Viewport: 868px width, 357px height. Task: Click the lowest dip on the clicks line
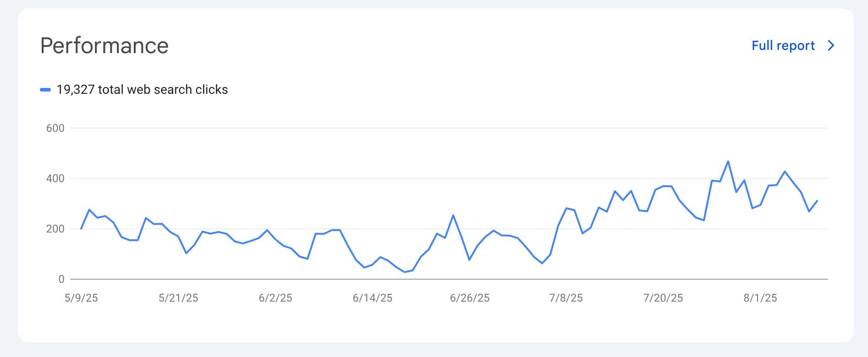[x=405, y=272]
